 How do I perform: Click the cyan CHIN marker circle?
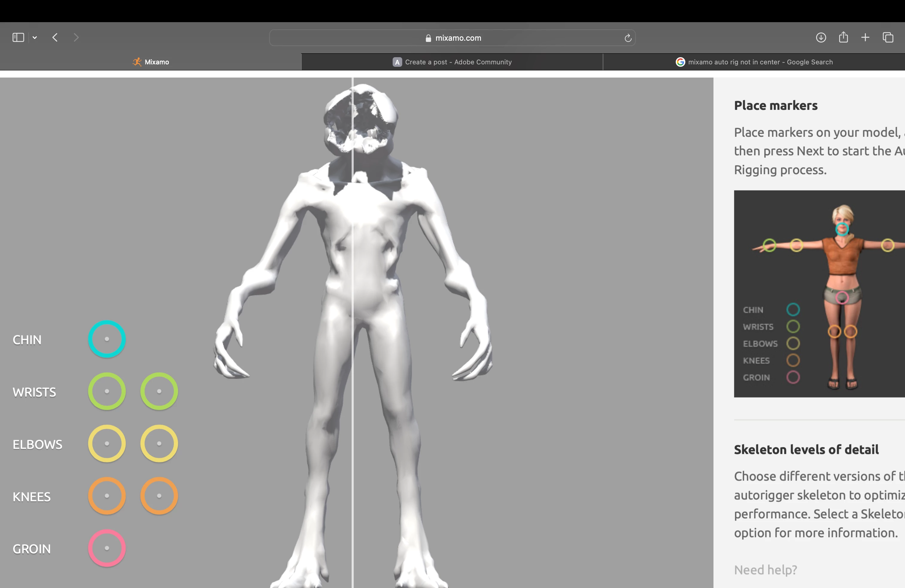[107, 339]
